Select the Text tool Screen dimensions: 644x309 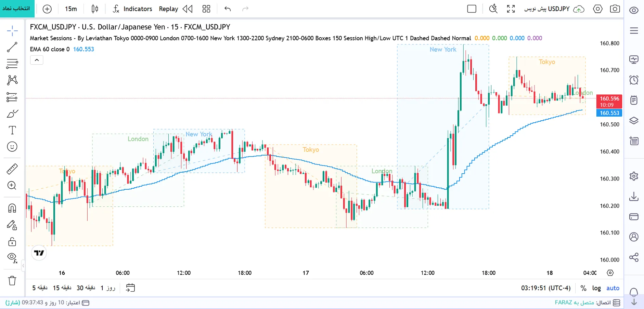12,130
